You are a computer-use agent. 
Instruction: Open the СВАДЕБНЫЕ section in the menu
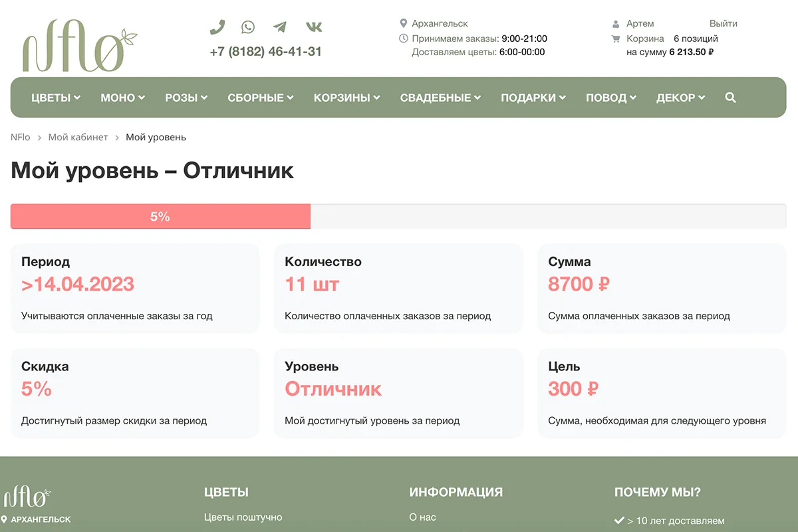pyautogui.click(x=440, y=97)
